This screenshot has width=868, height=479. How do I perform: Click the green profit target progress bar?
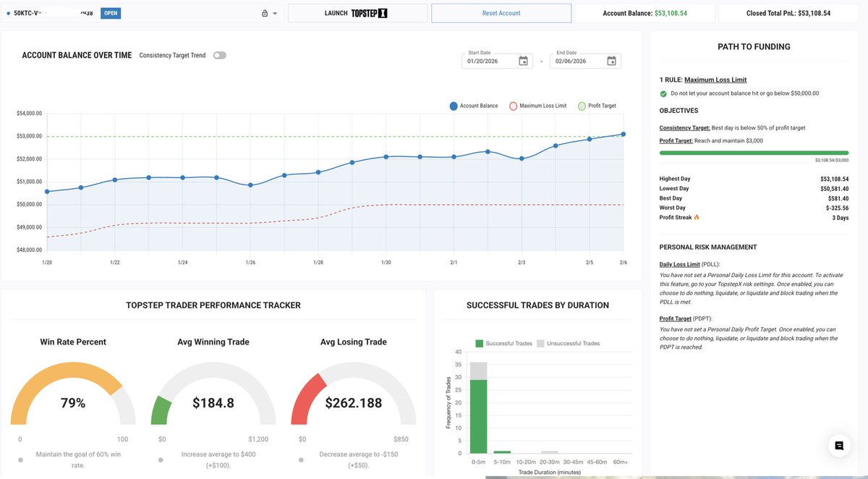[x=754, y=153]
